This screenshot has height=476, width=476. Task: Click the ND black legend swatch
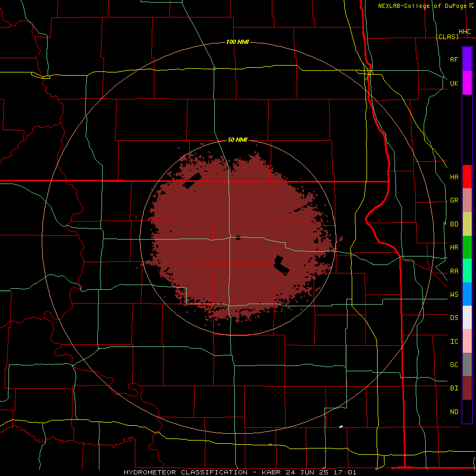[x=467, y=411]
